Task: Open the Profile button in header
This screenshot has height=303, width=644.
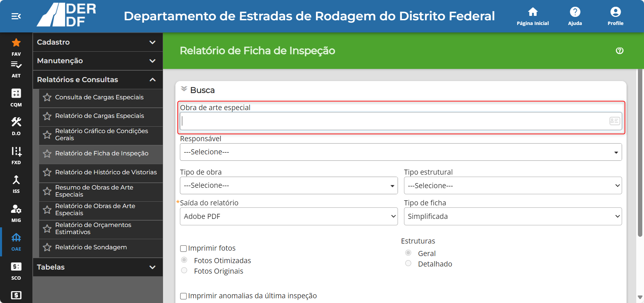Action: 615,16
